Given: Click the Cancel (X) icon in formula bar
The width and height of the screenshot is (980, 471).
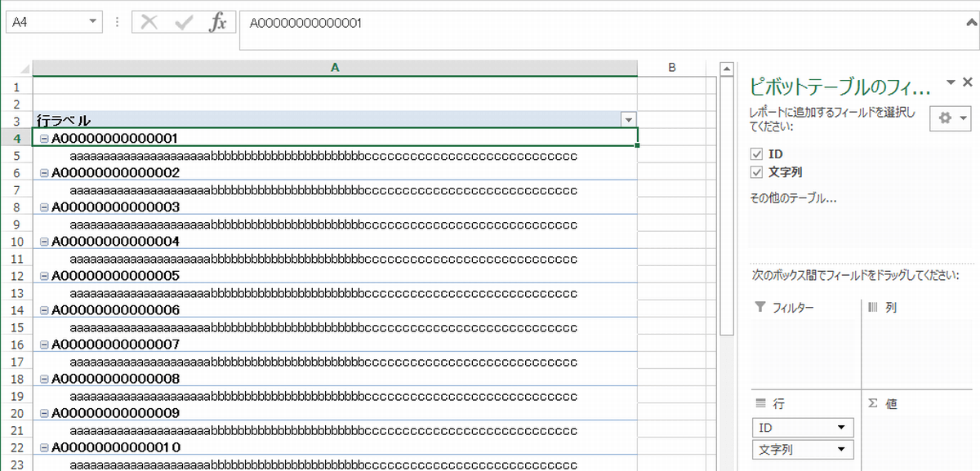Looking at the screenshot, I should point(149,23).
